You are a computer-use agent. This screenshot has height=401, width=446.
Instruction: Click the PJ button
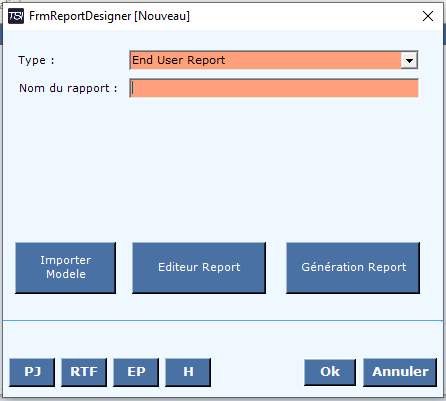(x=32, y=372)
